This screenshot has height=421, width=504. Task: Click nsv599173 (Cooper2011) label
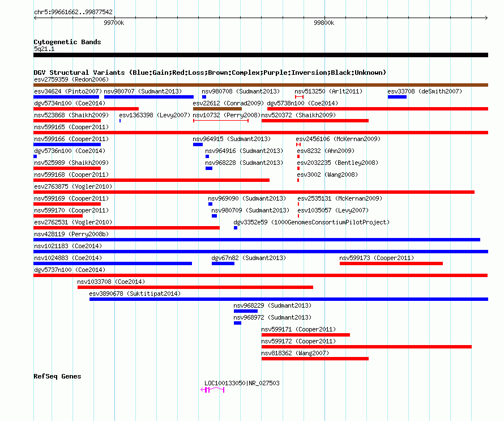tap(377, 258)
